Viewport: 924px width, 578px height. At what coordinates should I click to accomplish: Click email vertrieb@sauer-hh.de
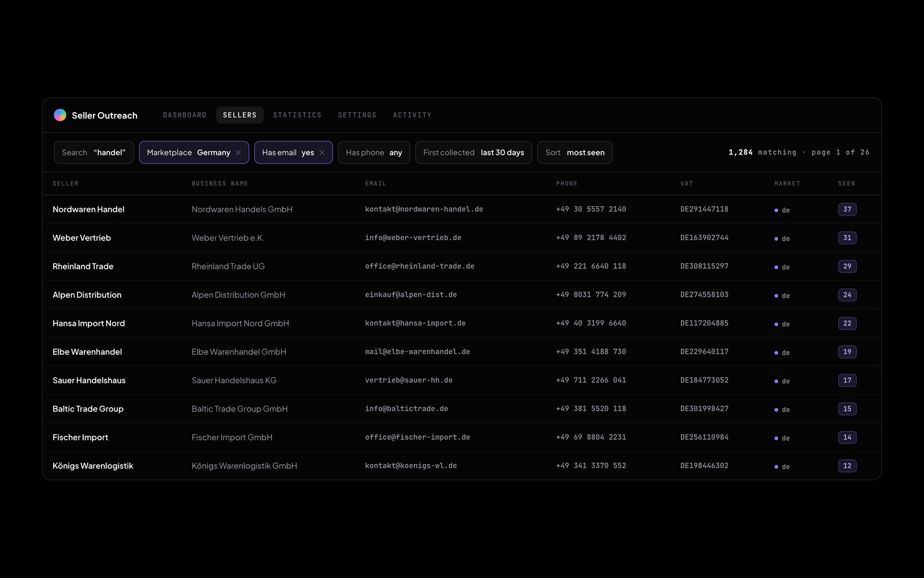click(409, 380)
